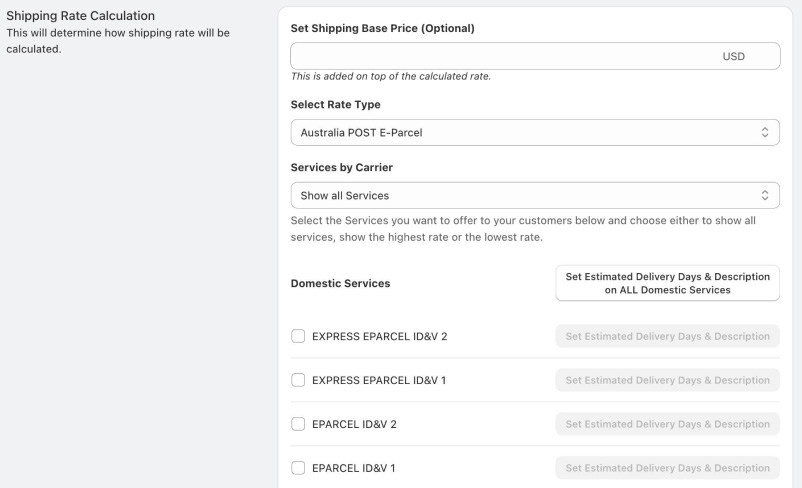Image resolution: width=802 pixels, height=488 pixels.
Task: Click delivery days button for EPARCEL ID&V 2
Action: click(x=667, y=424)
